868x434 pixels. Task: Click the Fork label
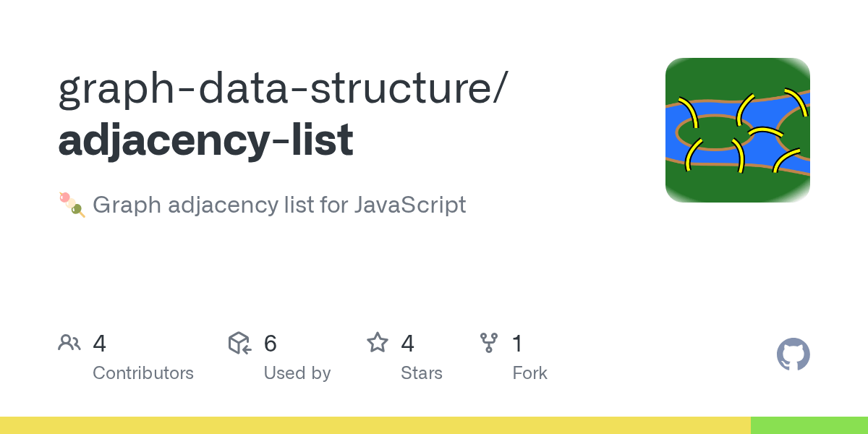(x=529, y=373)
